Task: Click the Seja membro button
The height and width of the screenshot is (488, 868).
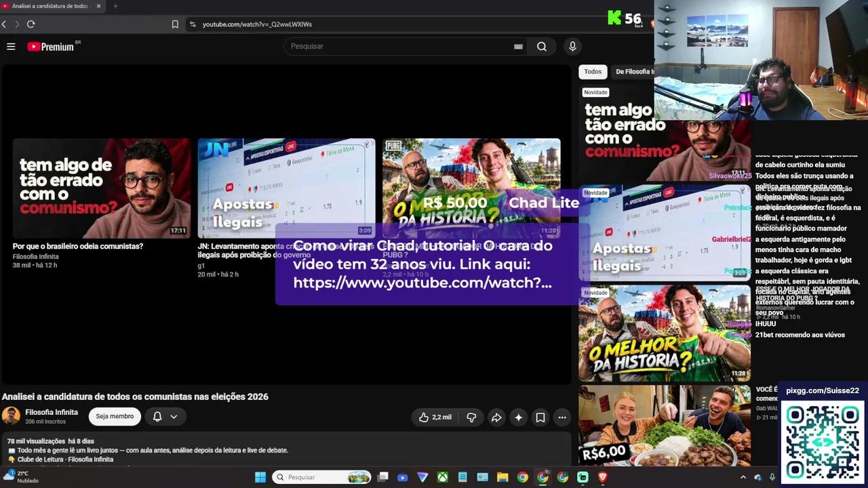Action: tap(115, 416)
